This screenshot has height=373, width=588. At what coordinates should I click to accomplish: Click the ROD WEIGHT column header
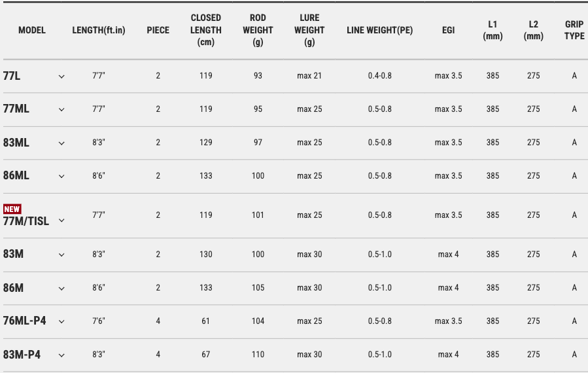click(258, 30)
